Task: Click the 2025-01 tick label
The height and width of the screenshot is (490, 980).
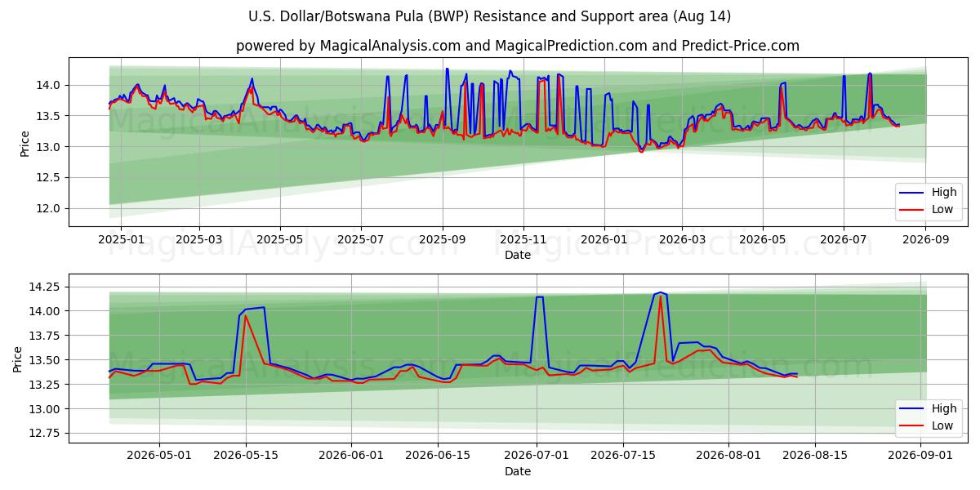Action: [x=120, y=240]
